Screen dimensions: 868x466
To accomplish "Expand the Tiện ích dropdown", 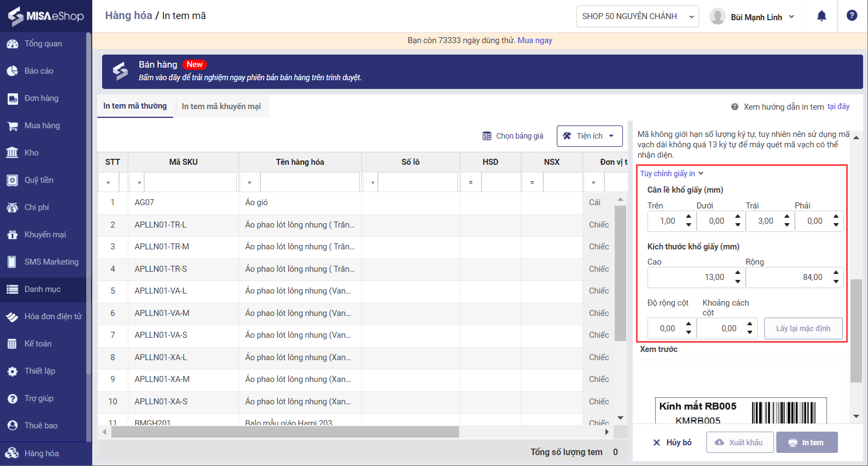I will pyautogui.click(x=590, y=136).
